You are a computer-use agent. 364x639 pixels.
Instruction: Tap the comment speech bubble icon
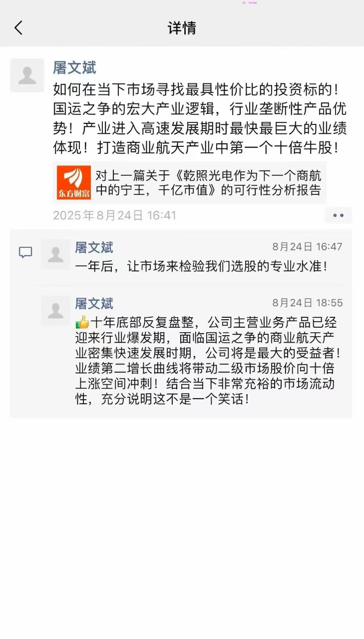[25, 253]
